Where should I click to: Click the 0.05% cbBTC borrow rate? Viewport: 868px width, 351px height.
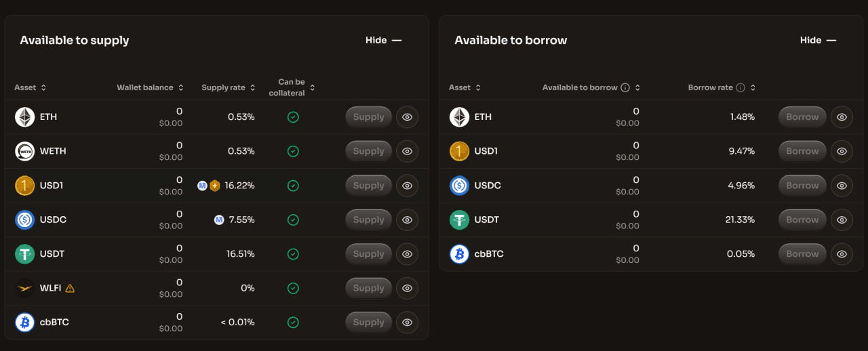(741, 254)
